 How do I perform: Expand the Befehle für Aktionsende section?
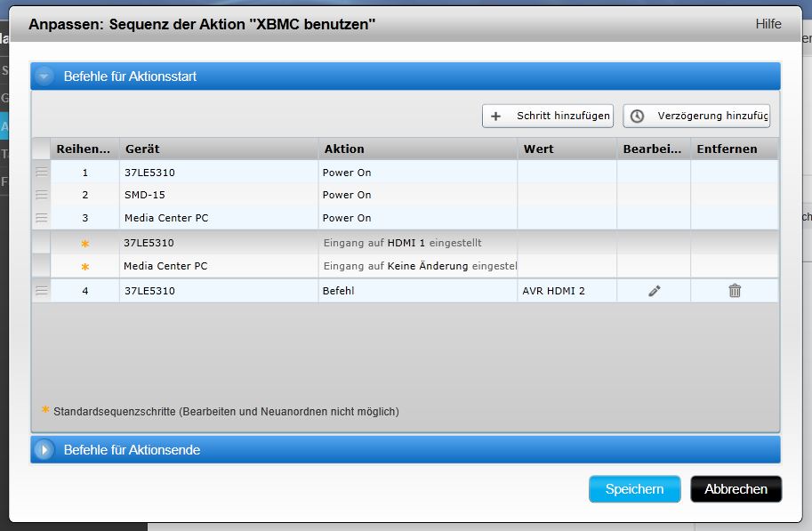point(44,450)
